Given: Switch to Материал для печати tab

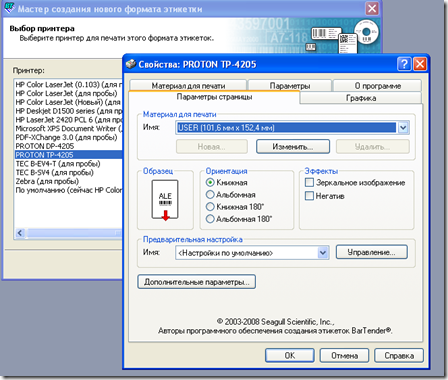Looking at the screenshot, I should tap(188, 86).
